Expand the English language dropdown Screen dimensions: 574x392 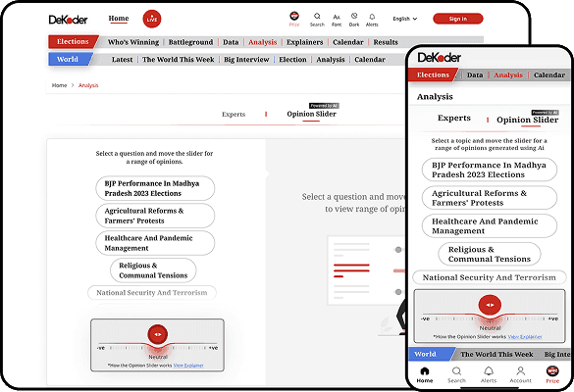(x=405, y=19)
